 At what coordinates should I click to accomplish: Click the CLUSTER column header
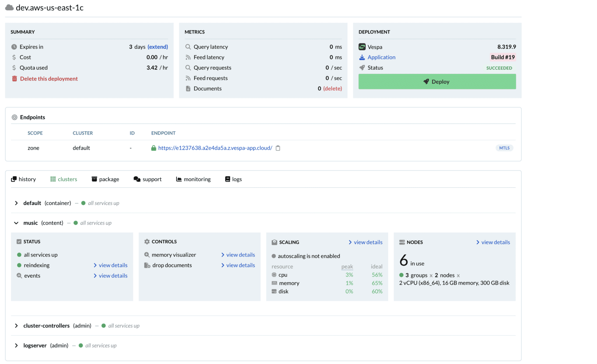pyautogui.click(x=83, y=133)
